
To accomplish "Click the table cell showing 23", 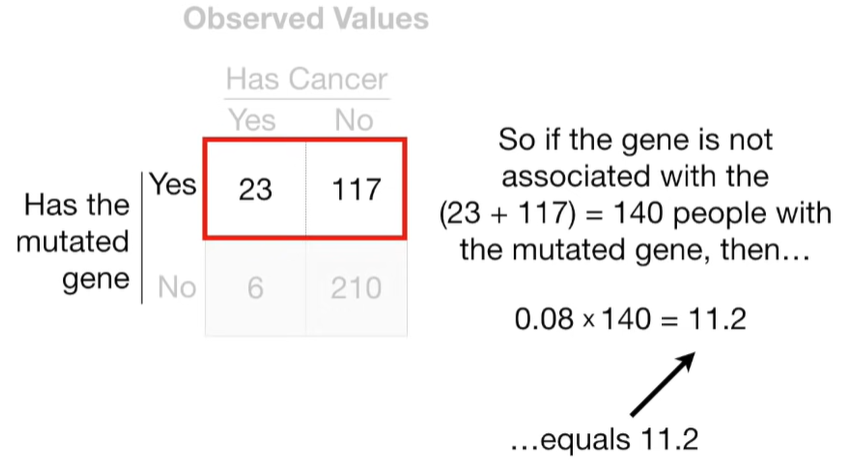I will pos(255,189).
